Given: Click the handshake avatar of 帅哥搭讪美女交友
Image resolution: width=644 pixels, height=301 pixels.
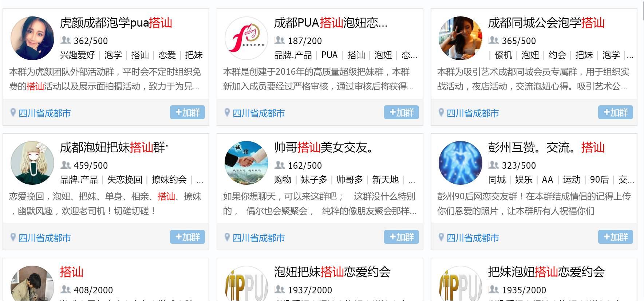Looking at the screenshot, I should (246, 163).
